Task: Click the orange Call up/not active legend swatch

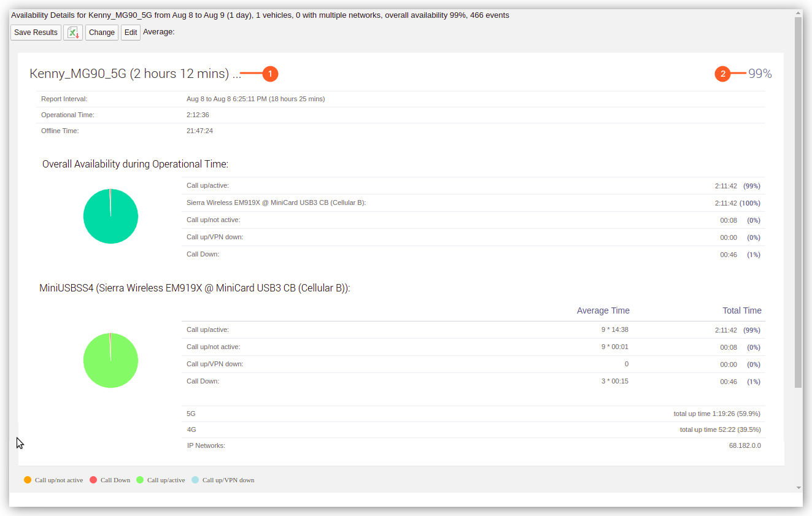Action: pyautogui.click(x=28, y=480)
